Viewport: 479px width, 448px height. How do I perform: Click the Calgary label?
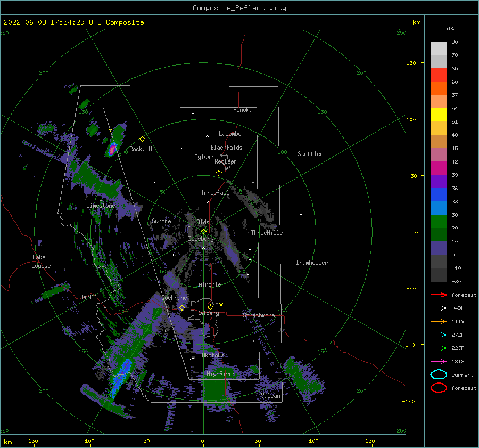click(x=208, y=313)
